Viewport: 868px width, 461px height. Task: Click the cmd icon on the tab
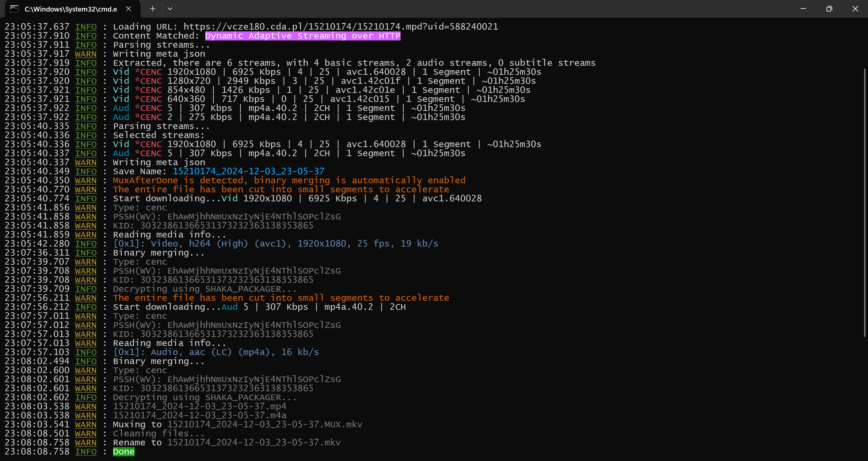pos(14,9)
